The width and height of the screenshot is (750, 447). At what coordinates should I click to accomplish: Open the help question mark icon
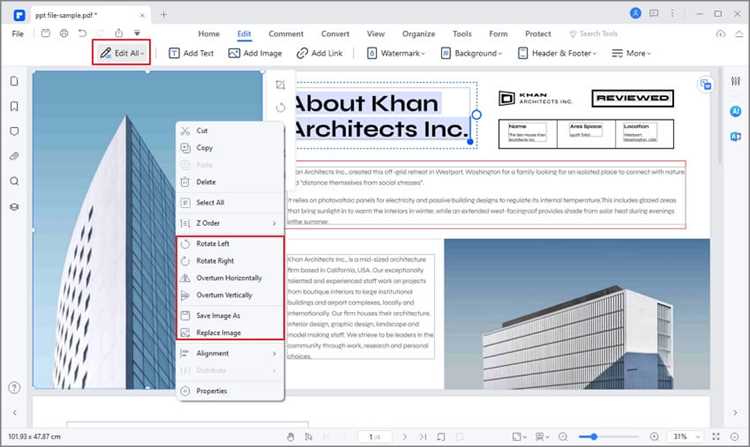15,387
